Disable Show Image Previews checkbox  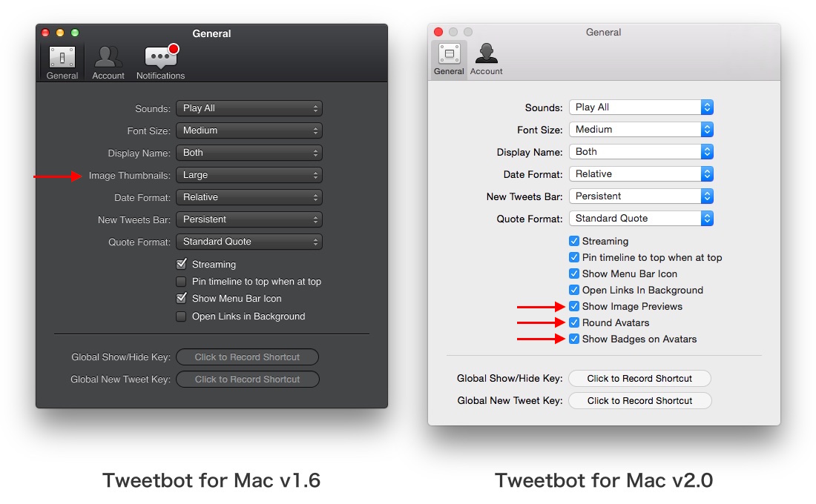574,306
